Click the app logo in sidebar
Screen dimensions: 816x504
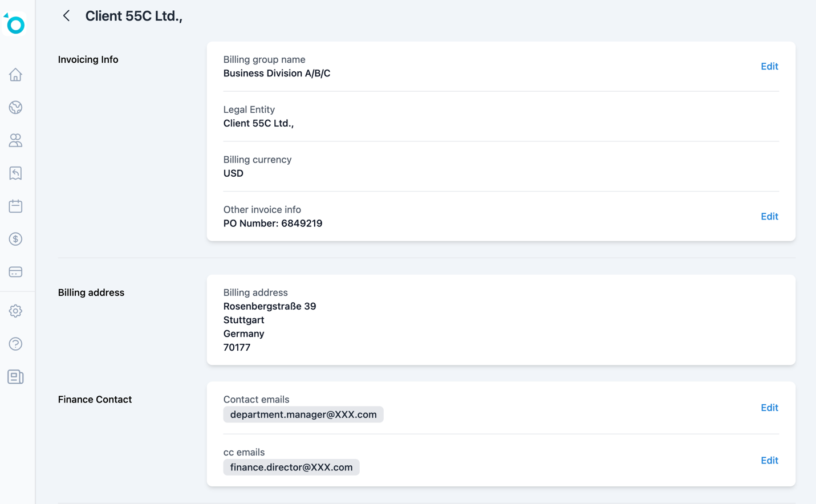[15, 25]
